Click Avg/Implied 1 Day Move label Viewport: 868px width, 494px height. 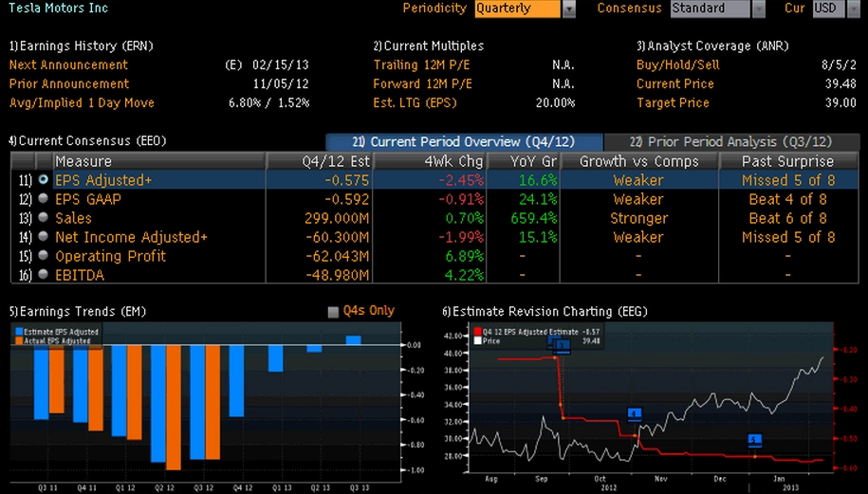pyautogui.click(x=82, y=102)
